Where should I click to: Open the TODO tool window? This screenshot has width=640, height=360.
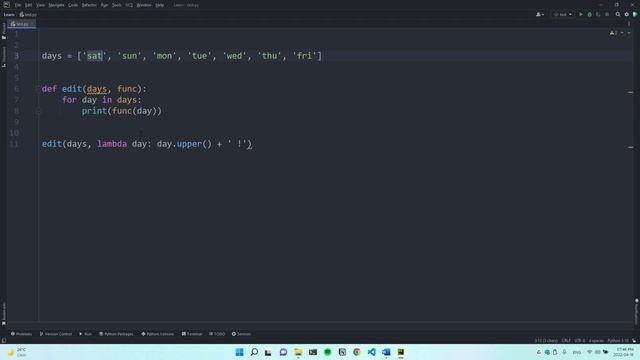coord(217,334)
